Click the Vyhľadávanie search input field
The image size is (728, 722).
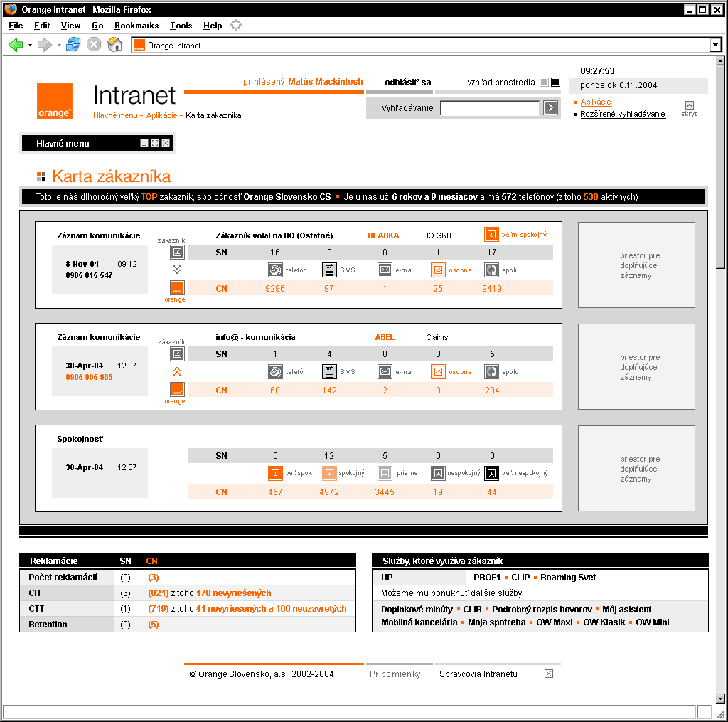pos(490,108)
